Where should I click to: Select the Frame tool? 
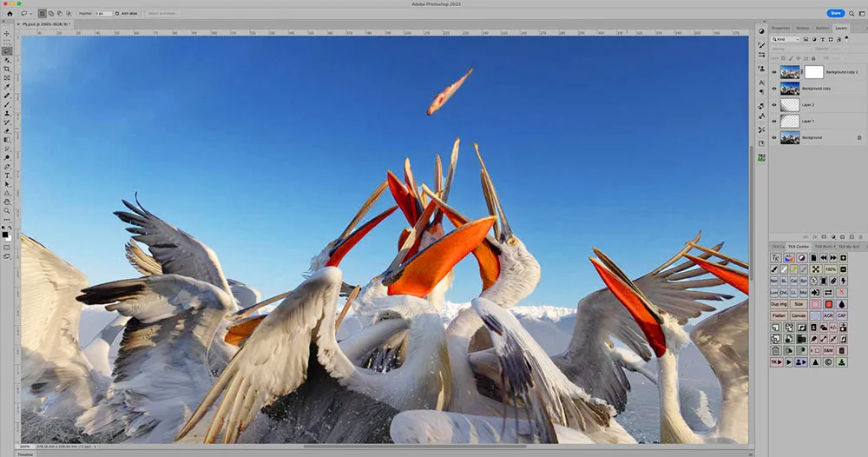[x=7, y=77]
